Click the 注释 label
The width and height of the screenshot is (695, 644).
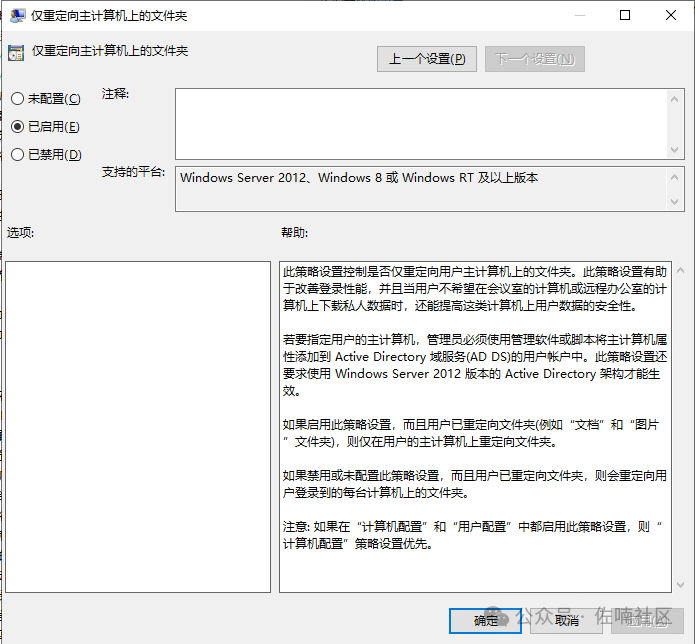[x=115, y=94]
